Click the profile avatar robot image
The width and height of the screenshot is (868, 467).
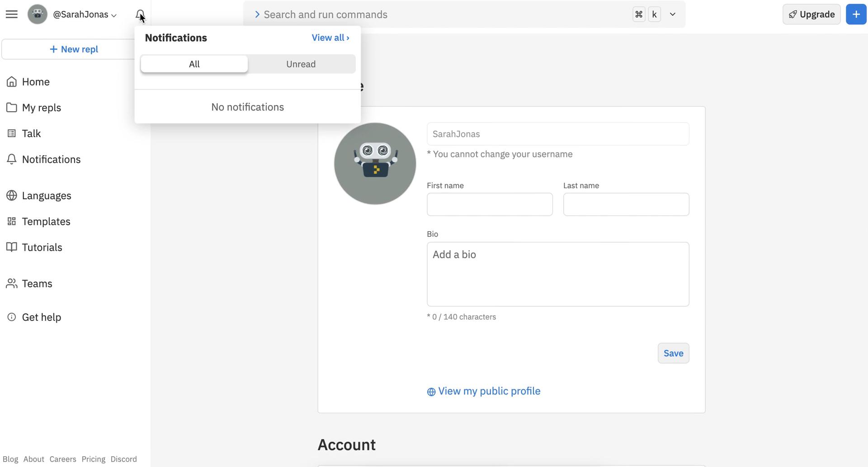tap(375, 164)
